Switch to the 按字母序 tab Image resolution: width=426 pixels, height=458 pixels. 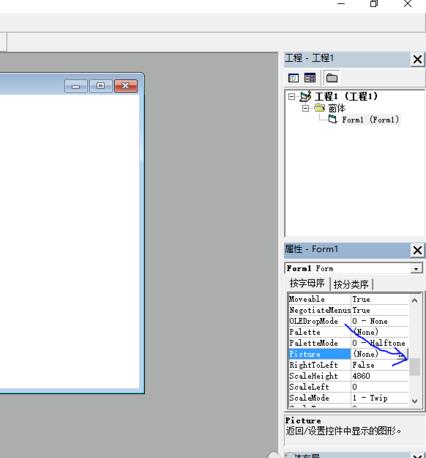pos(307,283)
